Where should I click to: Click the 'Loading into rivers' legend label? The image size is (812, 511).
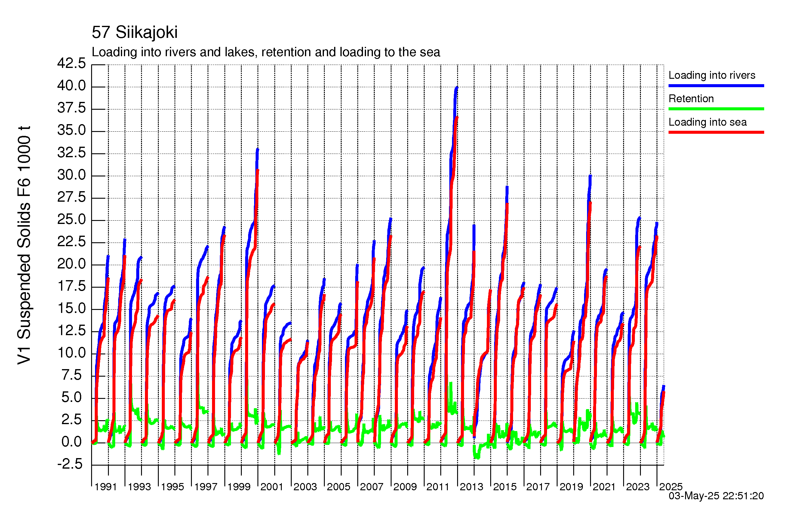pyautogui.click(x=712, y=75)
